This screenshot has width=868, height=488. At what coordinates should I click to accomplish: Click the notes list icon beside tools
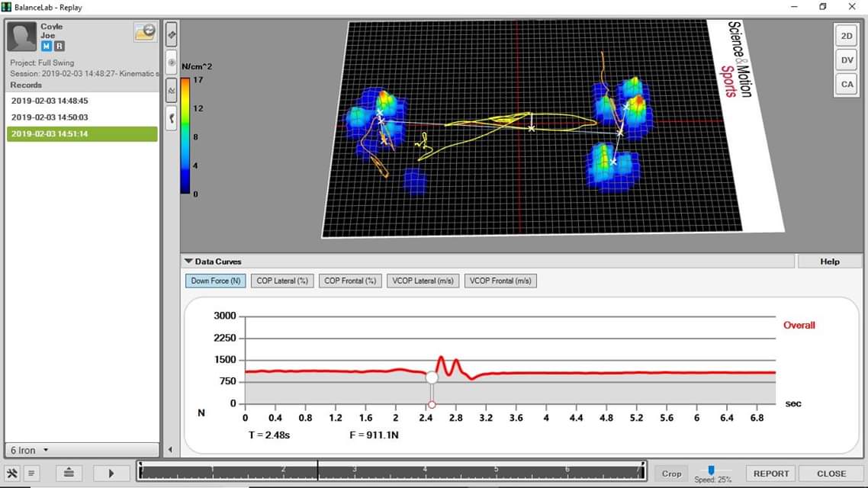(31, 473)
